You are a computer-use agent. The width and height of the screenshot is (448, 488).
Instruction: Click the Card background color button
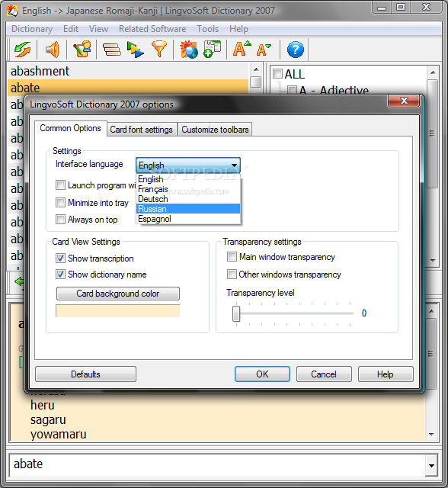click(118, 294)
